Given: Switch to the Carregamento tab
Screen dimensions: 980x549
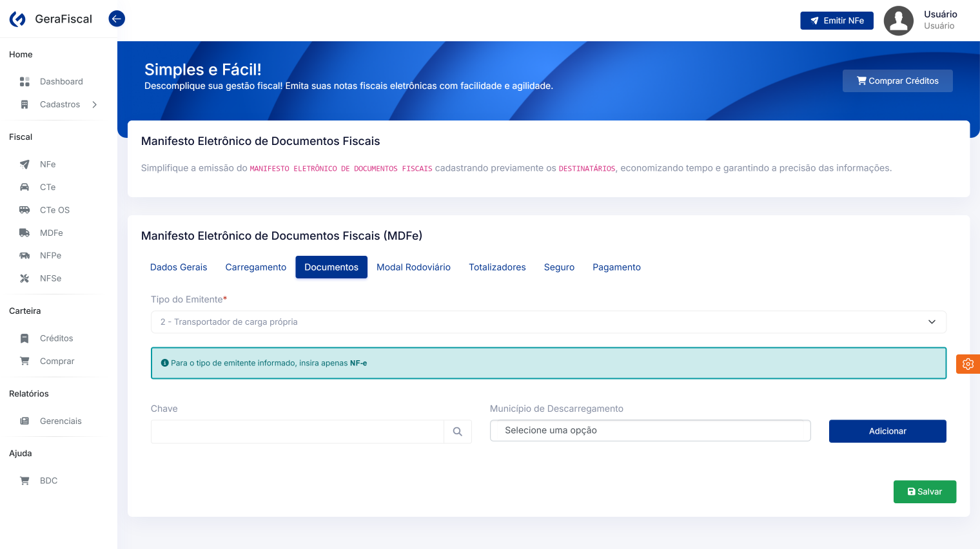Looking at the screenshot, I should pyautogui.click(x=256, y=267).
